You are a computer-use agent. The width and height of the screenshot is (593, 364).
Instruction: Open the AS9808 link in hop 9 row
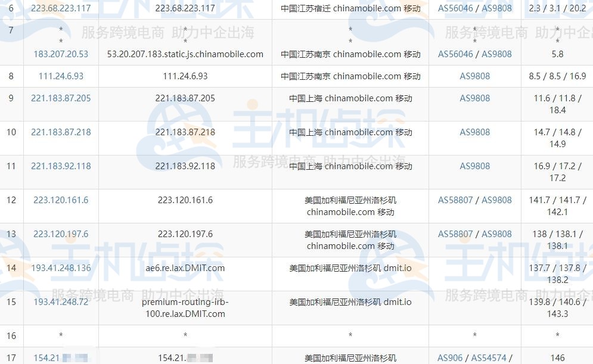tap(474, 98)
